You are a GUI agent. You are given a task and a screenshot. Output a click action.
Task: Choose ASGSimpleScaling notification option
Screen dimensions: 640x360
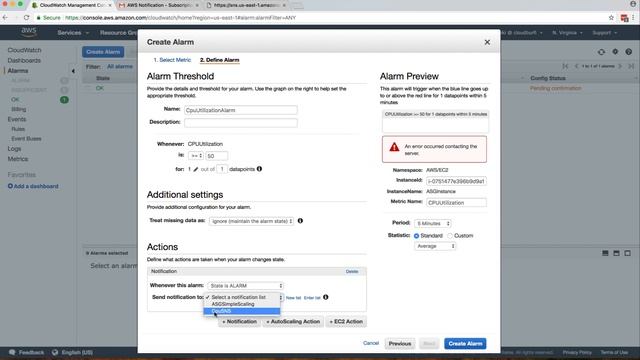pos(242,304)
